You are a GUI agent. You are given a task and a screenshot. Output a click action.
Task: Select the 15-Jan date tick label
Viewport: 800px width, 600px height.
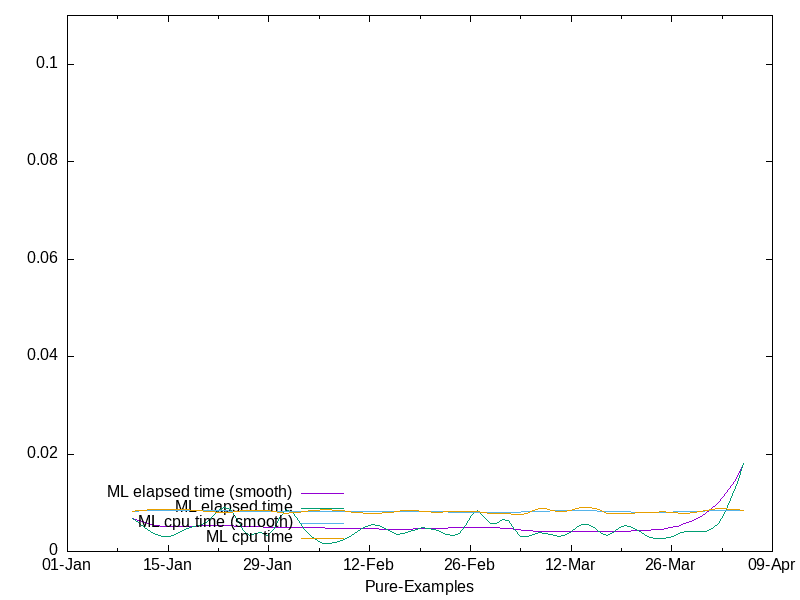[167, 565]
